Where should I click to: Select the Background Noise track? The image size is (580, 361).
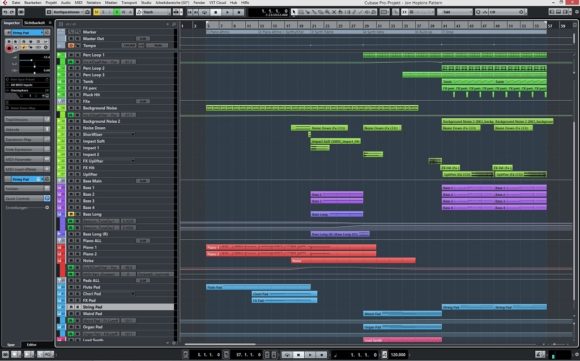point(115,108)
